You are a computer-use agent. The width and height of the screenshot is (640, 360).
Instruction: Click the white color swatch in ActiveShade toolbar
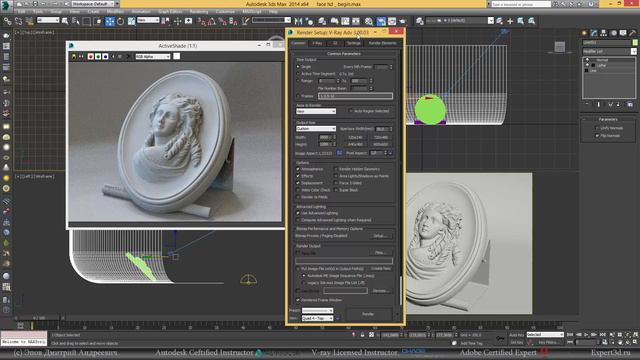coord(176,56)
